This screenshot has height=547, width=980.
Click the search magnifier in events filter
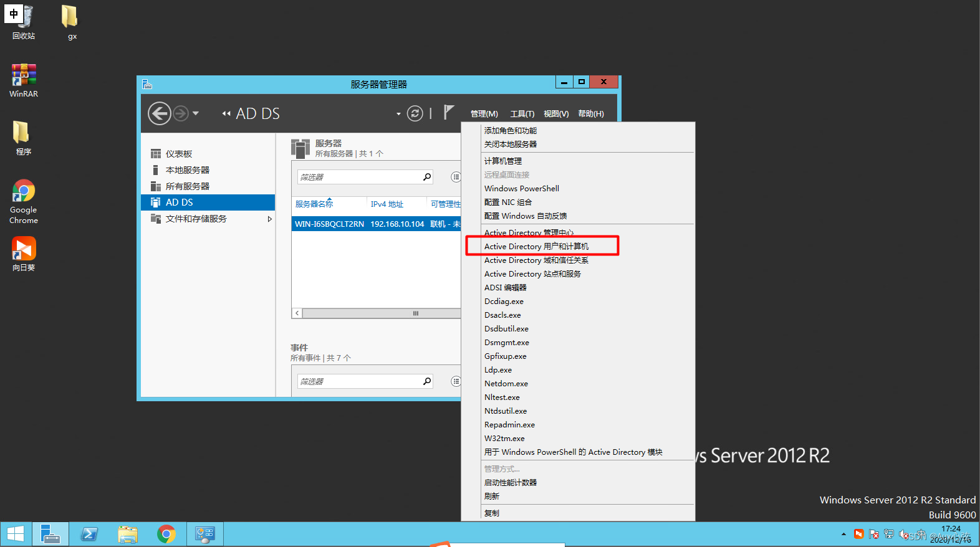pos(427,381)
